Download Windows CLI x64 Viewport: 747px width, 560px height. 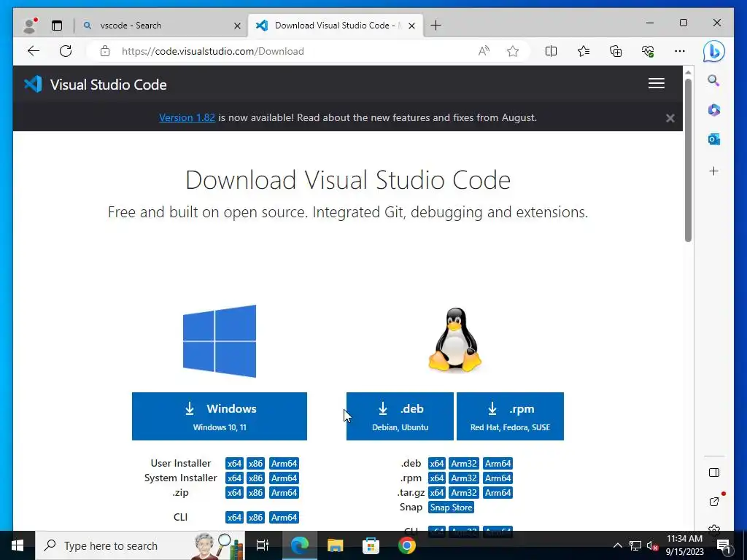234,518
